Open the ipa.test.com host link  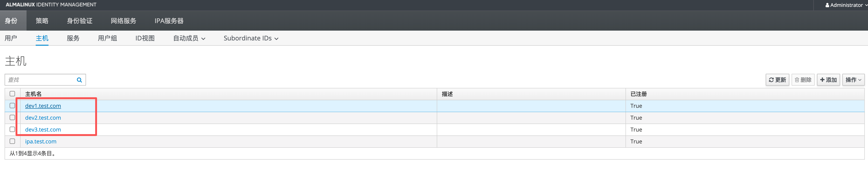click(41, 142)
